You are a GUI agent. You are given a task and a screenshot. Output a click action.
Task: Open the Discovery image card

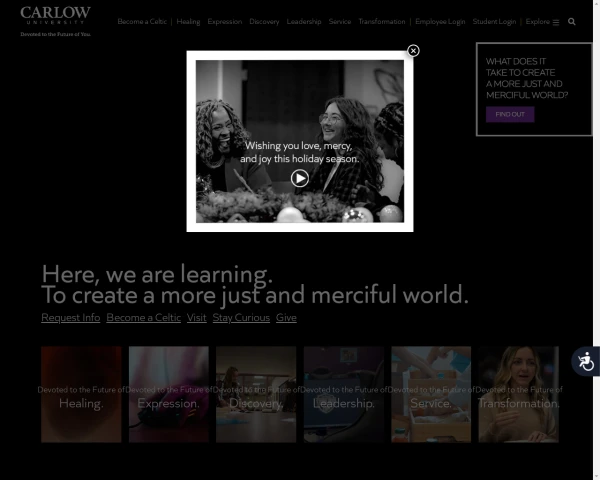tap(256, 394)
